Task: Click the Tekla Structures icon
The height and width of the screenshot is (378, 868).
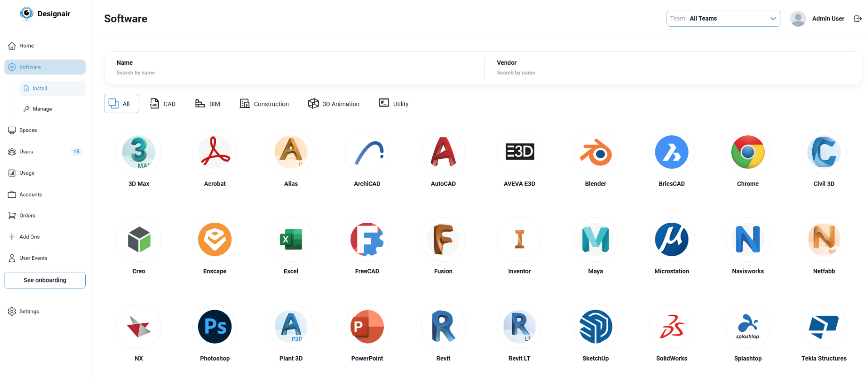Action: (824, 327)
